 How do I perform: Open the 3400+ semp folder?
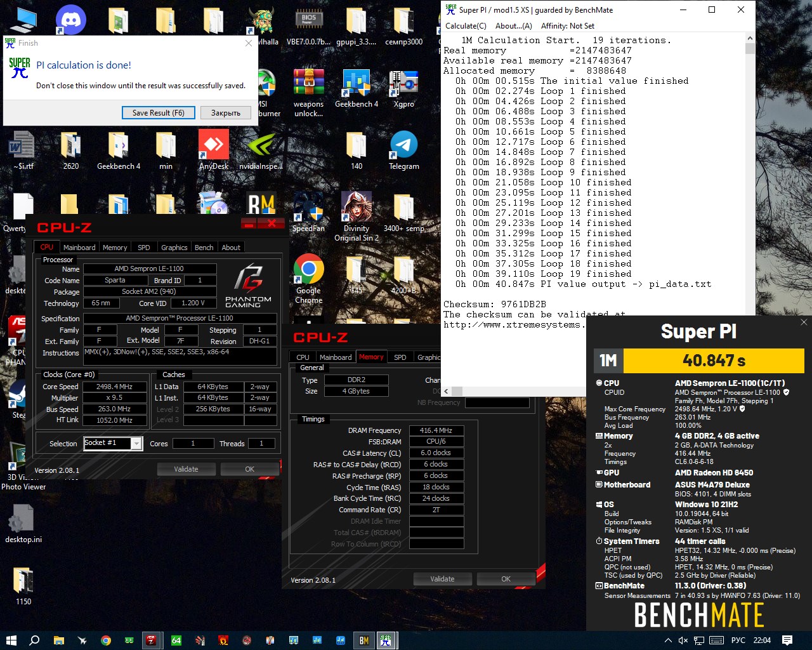click(403, 212)
